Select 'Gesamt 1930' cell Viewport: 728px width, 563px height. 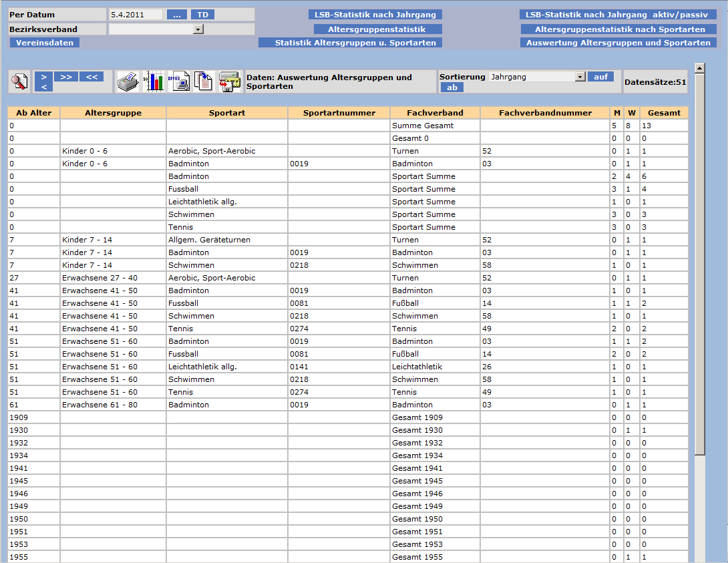point(435,430)
